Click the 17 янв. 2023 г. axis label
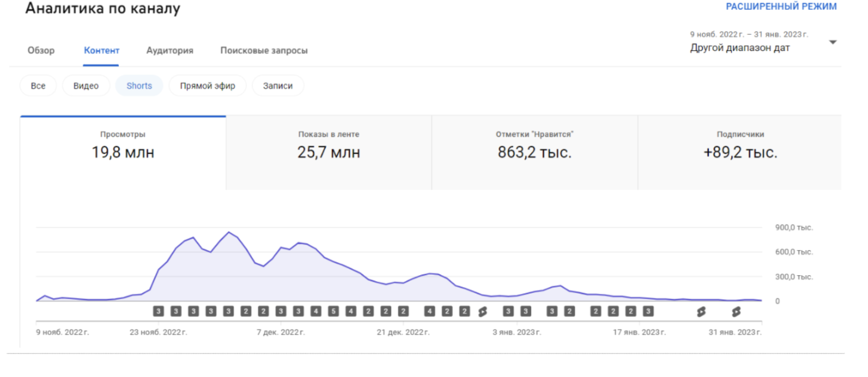Viewport: 868px width, 377px height. click(x=639, y=332)
